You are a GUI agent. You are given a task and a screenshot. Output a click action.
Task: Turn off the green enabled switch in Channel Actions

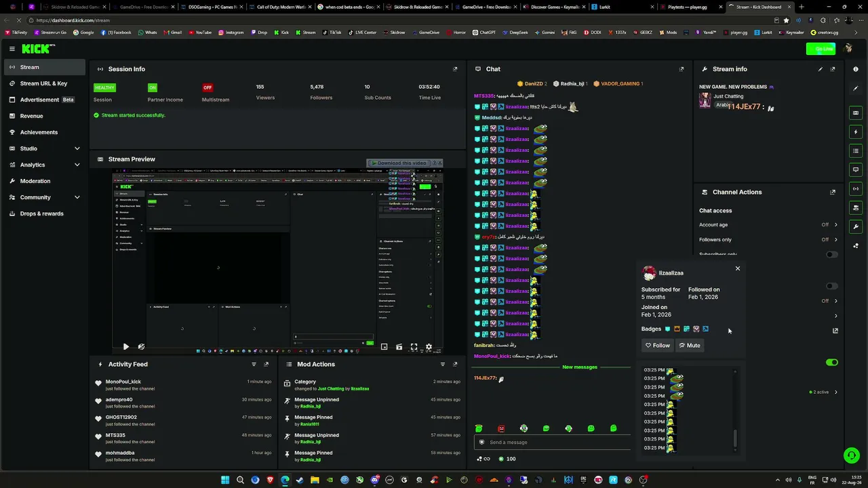832,363
